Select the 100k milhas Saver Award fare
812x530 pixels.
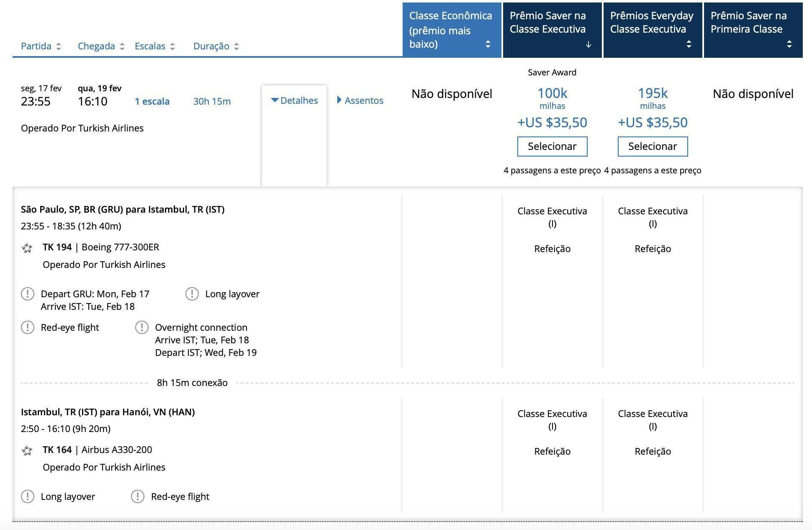pos(552,147)
